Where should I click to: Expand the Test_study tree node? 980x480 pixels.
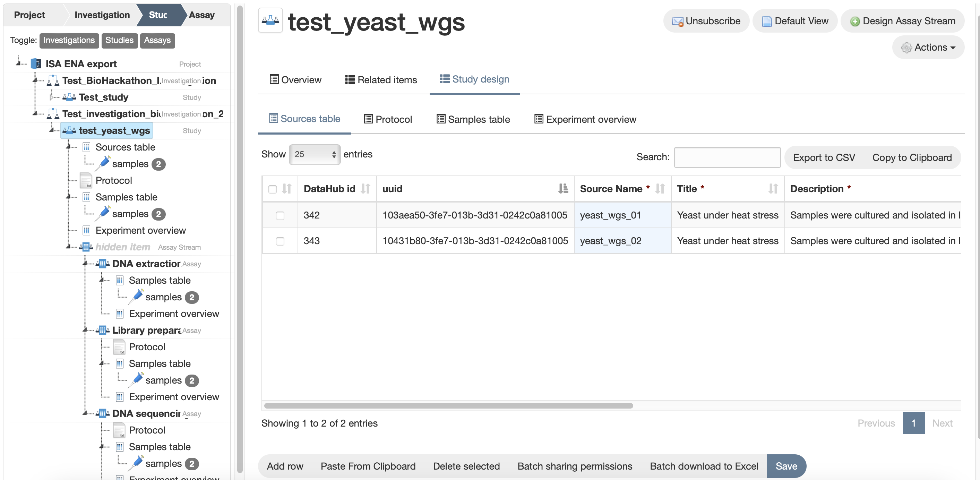pyautogui.click(x=52, y=97)
